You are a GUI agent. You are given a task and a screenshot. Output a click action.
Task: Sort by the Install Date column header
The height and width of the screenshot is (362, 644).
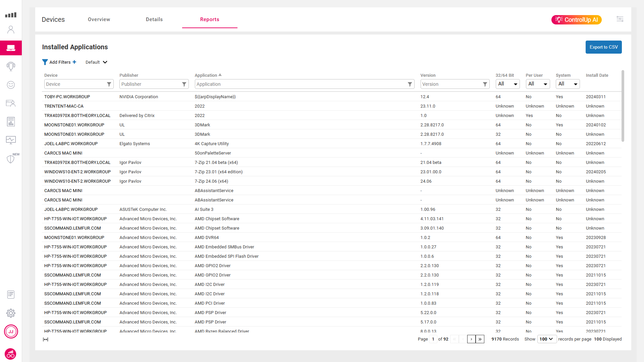coord(597,75)
